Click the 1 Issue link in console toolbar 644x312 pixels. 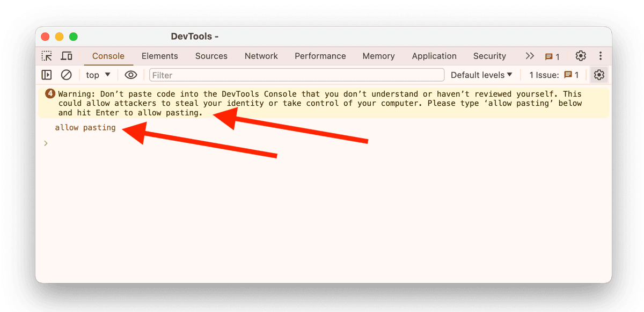click(554, 75)
